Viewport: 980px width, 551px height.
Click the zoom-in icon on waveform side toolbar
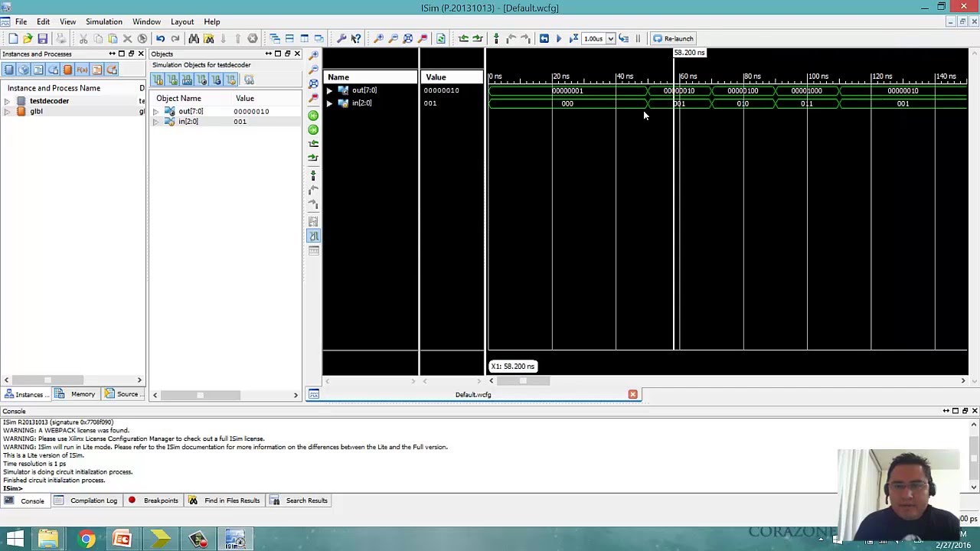(x=313, y=55)
